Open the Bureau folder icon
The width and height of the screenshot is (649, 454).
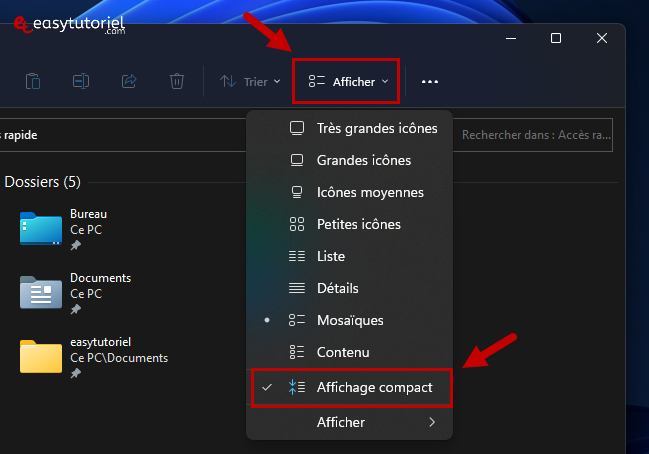tap(41, 228)
